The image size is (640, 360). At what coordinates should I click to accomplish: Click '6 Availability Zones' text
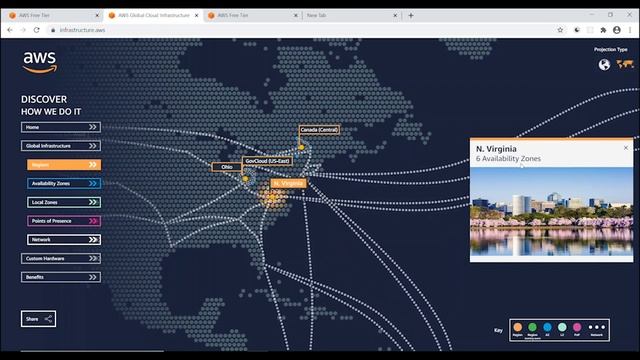click(508, 159)
